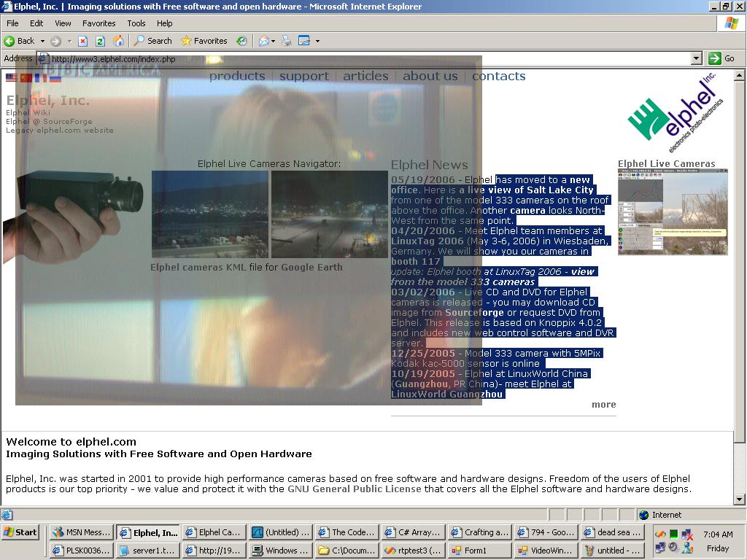The width and height of the screenshot is (747, 560).
Task: Stop loading with the Stop icon
Action: point(82,41)
